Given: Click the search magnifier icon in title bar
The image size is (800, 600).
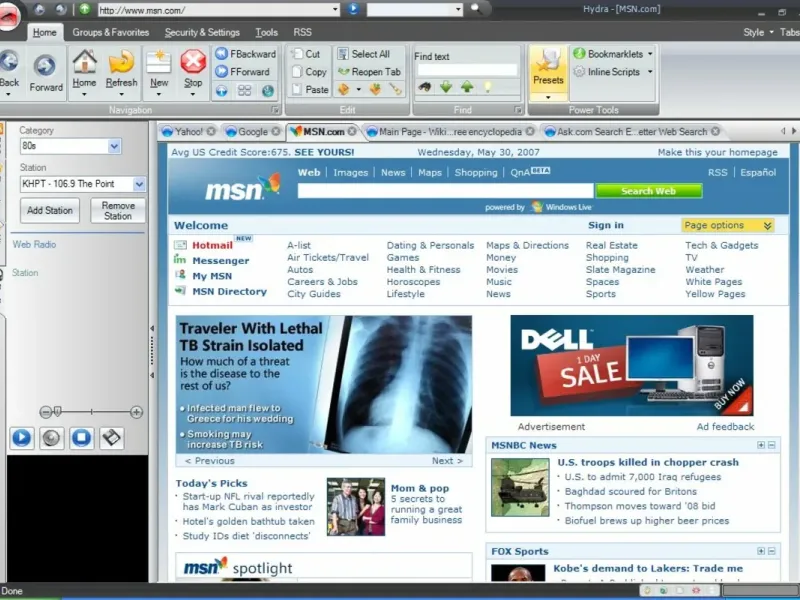Looking at the screenshot, I should tap(476, 8).
